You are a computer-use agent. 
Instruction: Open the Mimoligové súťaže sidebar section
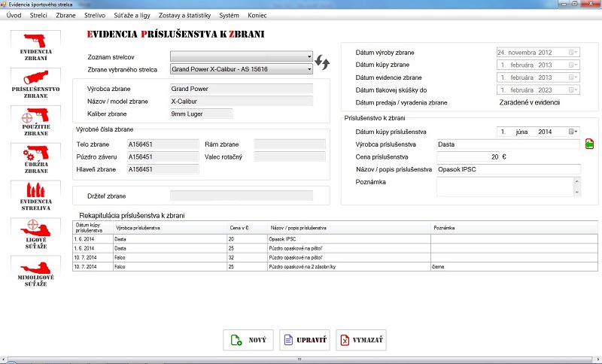point(35,271)
